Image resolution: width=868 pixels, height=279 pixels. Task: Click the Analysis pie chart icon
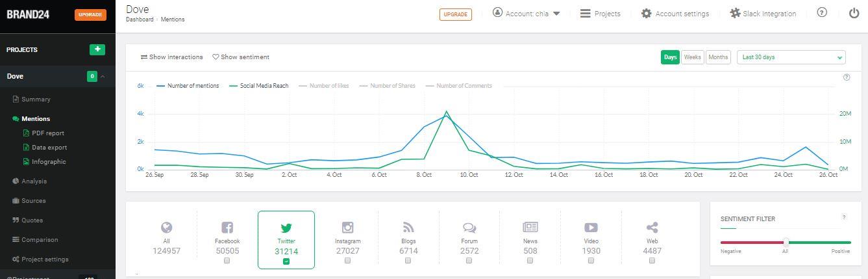16,181
